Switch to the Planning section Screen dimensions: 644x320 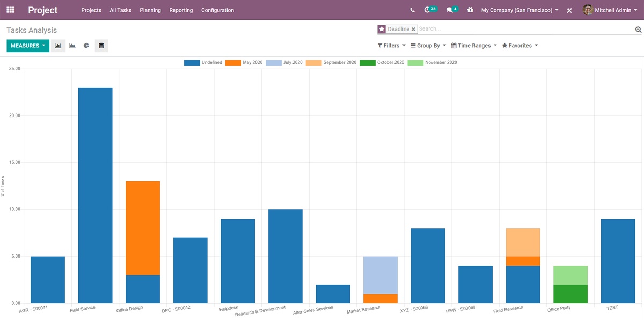coord(150,10)
